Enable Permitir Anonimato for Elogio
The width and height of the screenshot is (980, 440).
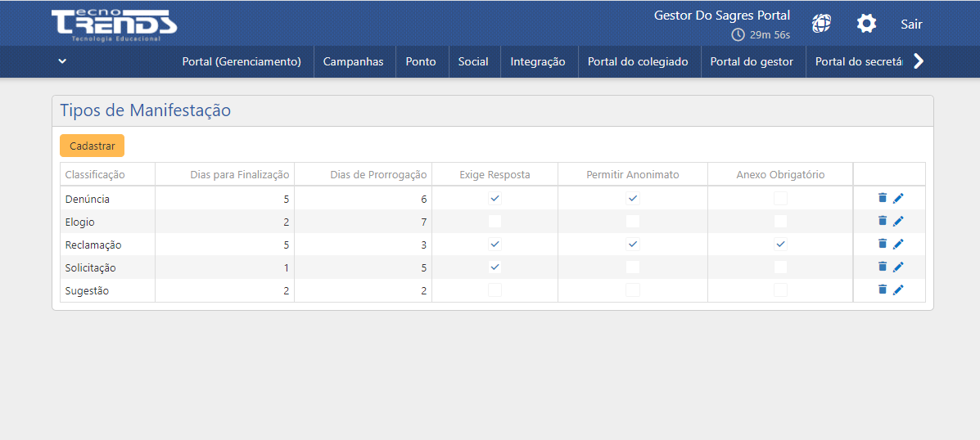[632, 221]
